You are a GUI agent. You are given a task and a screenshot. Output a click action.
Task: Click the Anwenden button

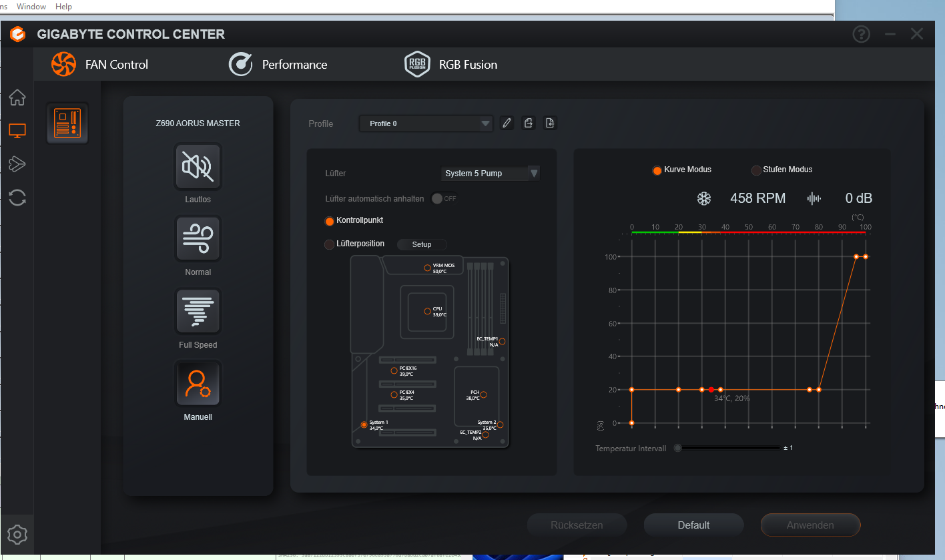[x=810, y=525]
